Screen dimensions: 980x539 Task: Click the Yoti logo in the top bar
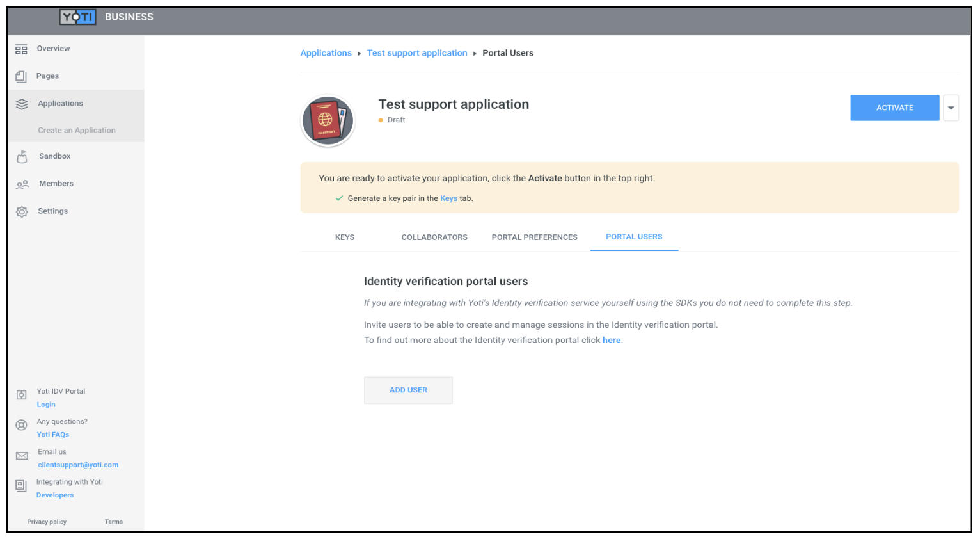(77, 17)
